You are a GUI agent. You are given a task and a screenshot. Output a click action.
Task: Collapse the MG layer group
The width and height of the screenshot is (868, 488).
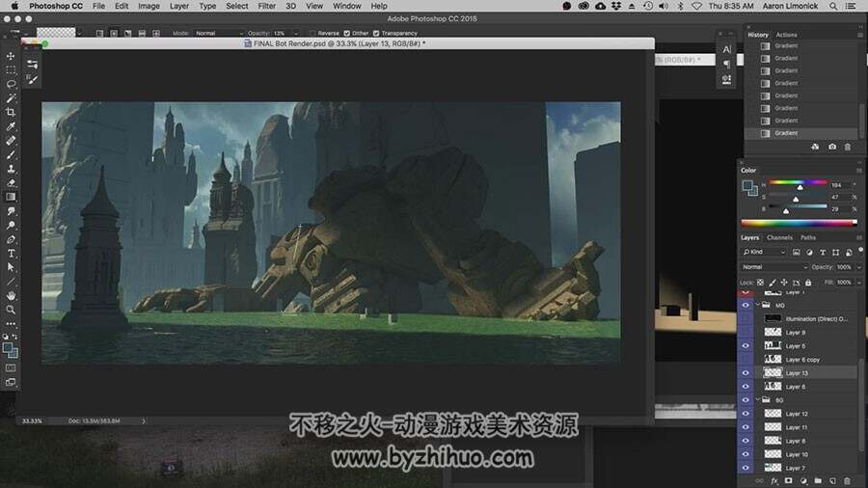(757, 305)
